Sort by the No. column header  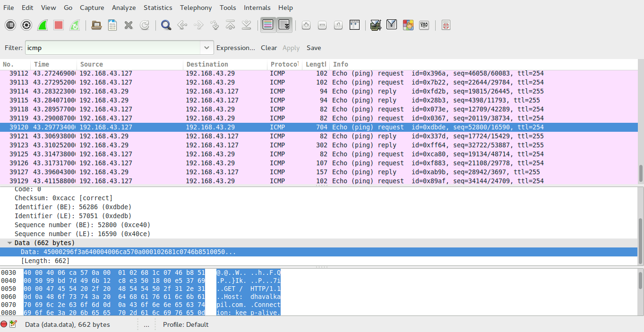coord(16,64)
